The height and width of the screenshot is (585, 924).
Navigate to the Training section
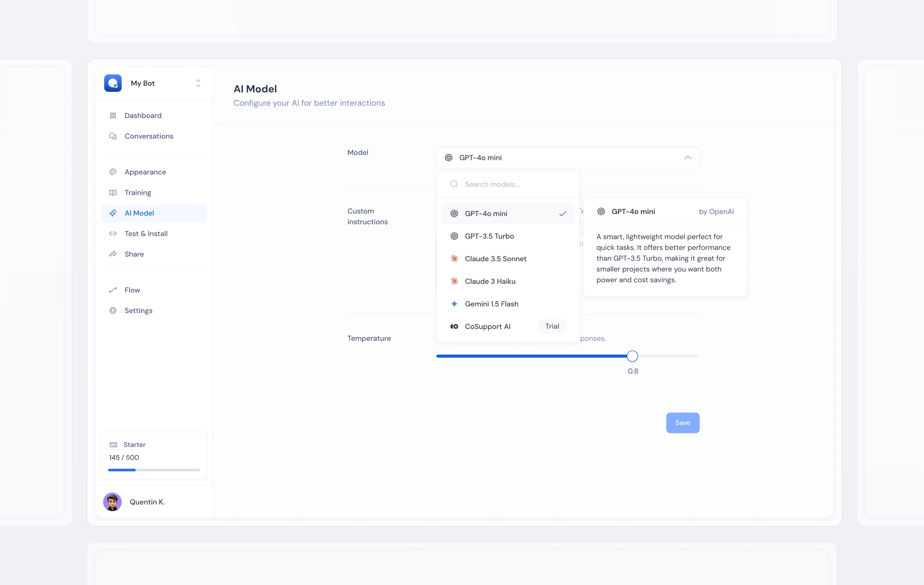(154, 193)
